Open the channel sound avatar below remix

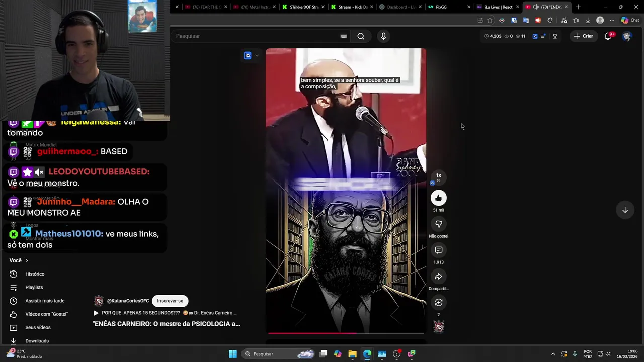(439, 327)
